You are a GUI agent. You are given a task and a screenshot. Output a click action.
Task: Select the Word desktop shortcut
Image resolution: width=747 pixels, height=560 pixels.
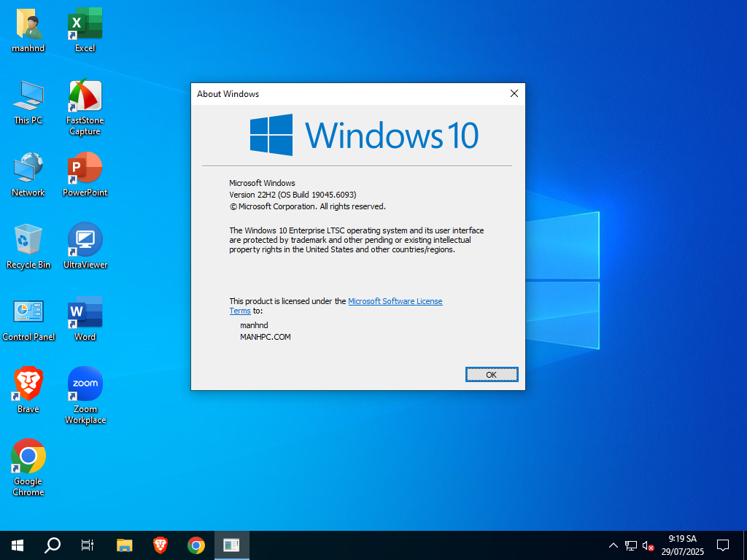pos(85,318)
